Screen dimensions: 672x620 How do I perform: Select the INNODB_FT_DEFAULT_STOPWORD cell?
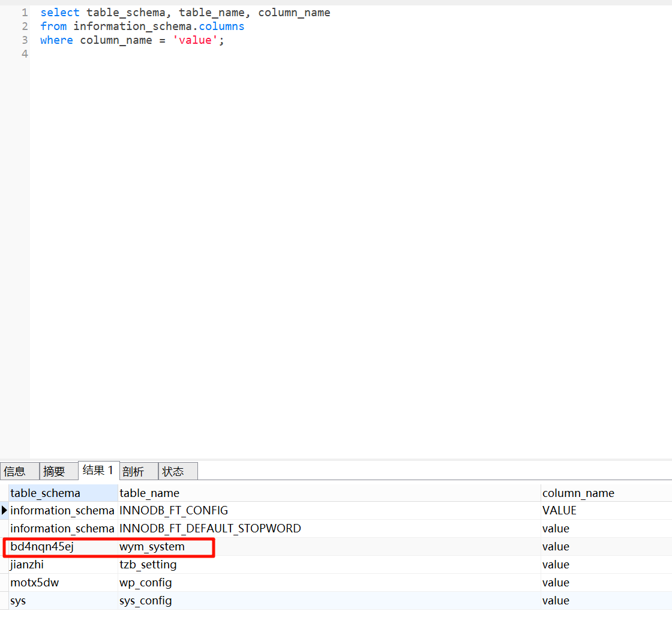tap(210, 529)
